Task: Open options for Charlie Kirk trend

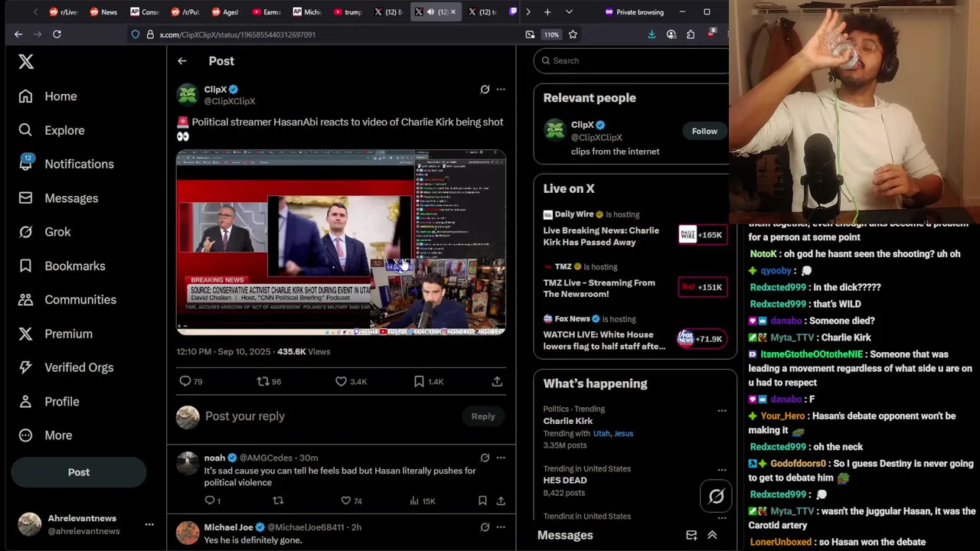Action: tap(721, 411)
